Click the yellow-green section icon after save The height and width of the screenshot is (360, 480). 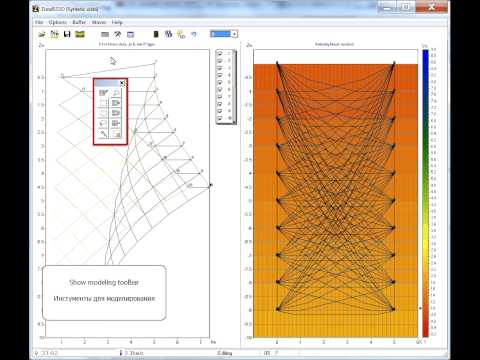(x=80, y=34)
